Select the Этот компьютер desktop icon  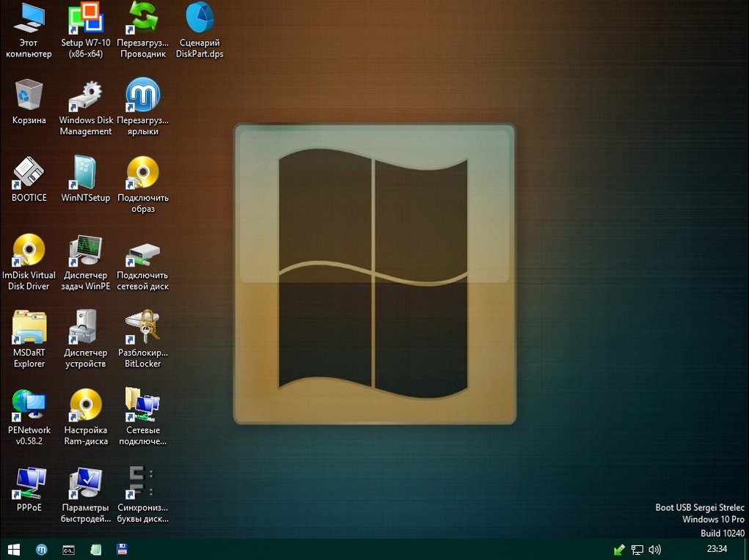(x=29, y=29)
